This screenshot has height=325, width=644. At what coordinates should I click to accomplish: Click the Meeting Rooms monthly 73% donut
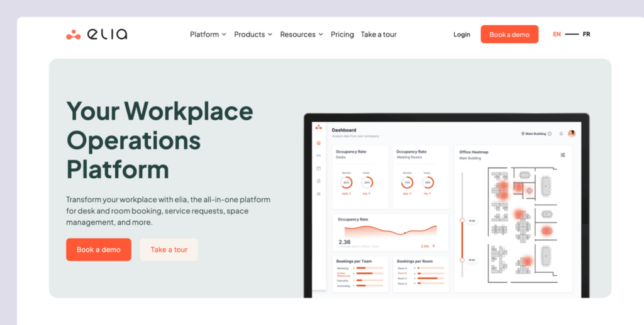[x=407, y=182]
